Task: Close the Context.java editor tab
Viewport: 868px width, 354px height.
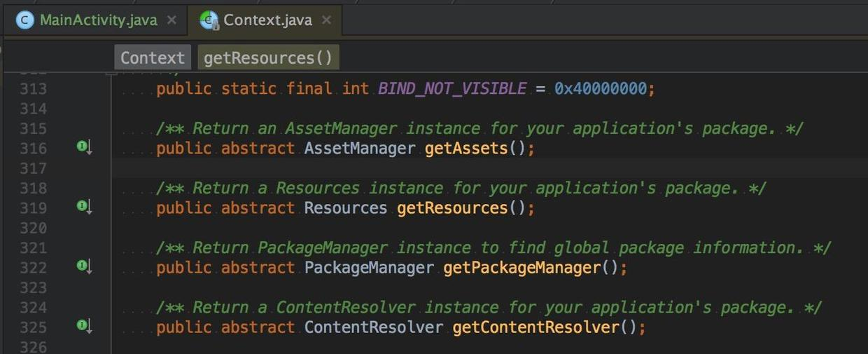Action: [326, 20]
